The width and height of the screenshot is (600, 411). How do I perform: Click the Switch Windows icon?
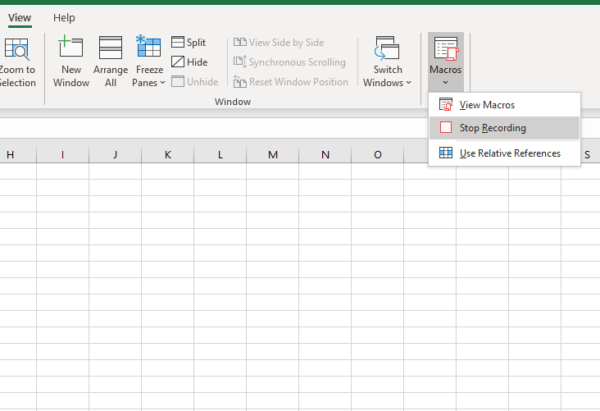tap(387, 49)
